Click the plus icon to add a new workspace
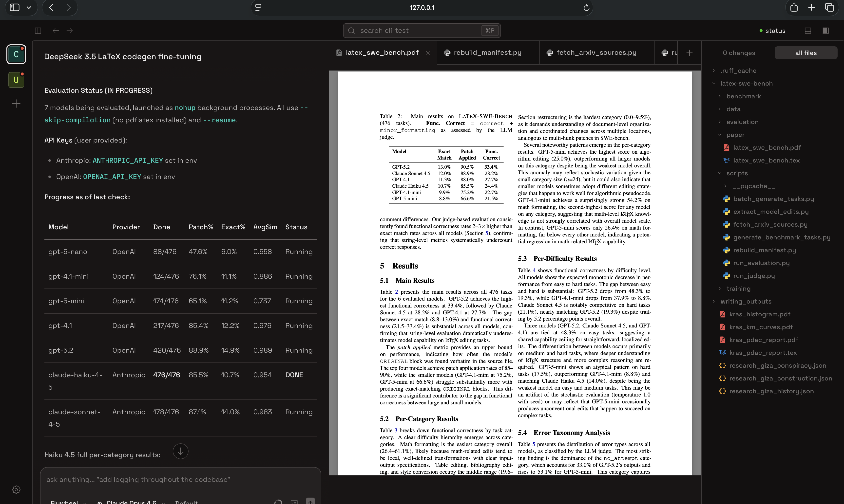The image size is (844, 504). [16, 104]
